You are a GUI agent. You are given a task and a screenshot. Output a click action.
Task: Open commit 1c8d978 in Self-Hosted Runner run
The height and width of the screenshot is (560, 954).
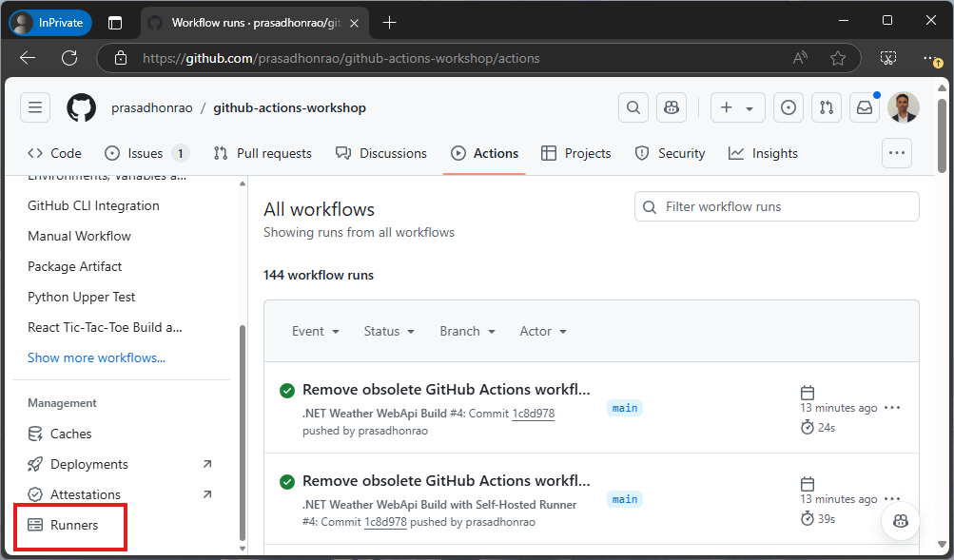coord(385,522)
